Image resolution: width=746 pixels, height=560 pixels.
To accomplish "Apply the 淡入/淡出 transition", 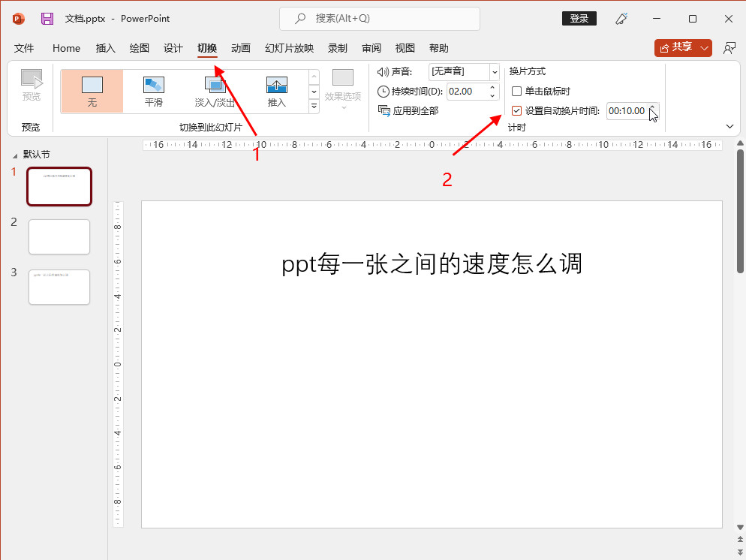I will pos(215,91).
